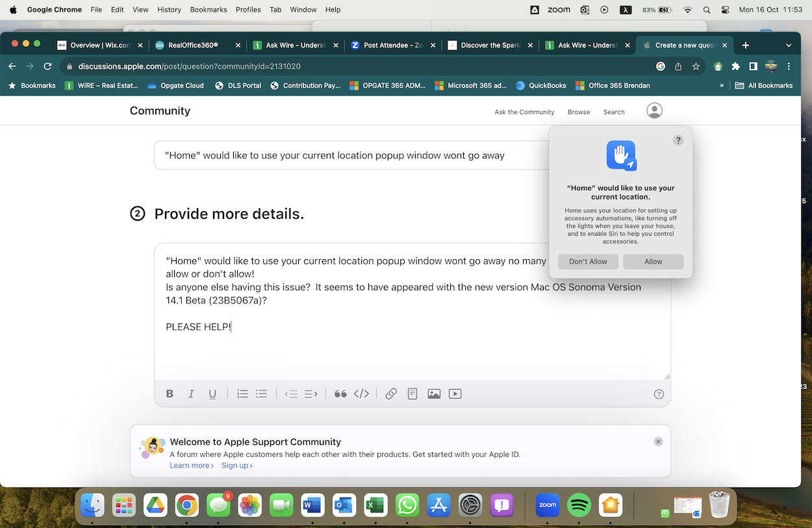The image size is (812, 528).
Task: Open macOS Control Centre in menu bar
Action: coord(726,10)
